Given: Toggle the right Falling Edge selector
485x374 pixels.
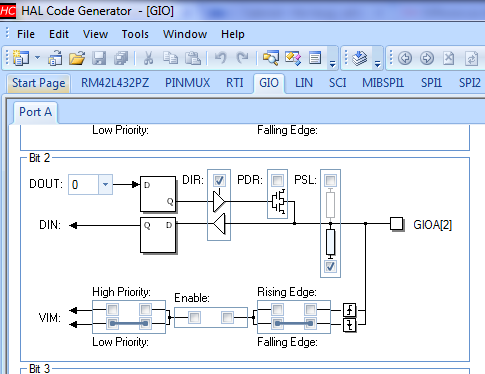Looking at the screenshot, I should (310, 323).
